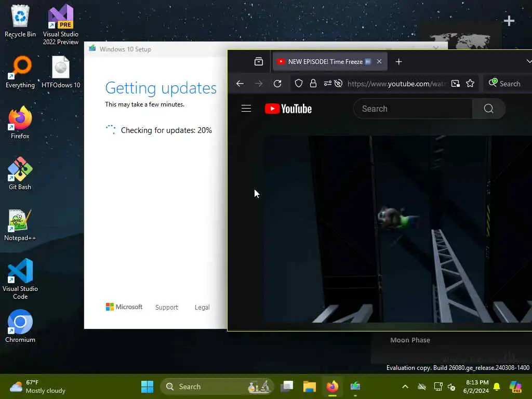This screenshot has width=532, height=399.
Task: Open site permissions icon in address bar
Action: tap(327, 84)
